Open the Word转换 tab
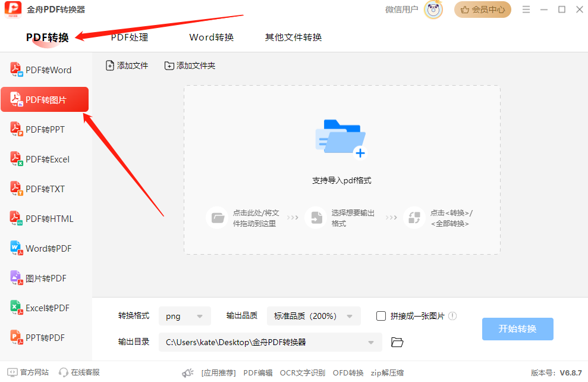Viewport: 588px width, 382px height. click(212, 37)
